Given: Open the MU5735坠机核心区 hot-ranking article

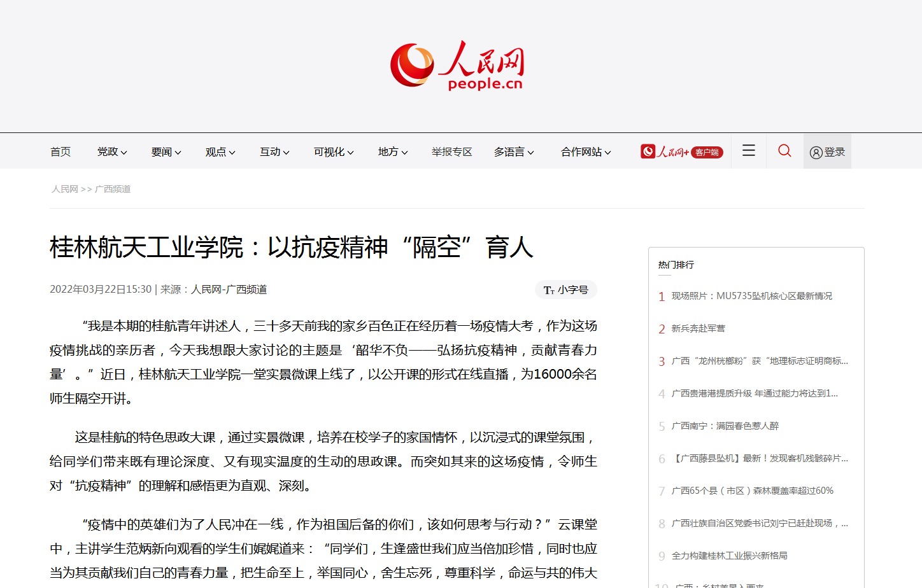Looking at the screenshot, I should (751, 296).
